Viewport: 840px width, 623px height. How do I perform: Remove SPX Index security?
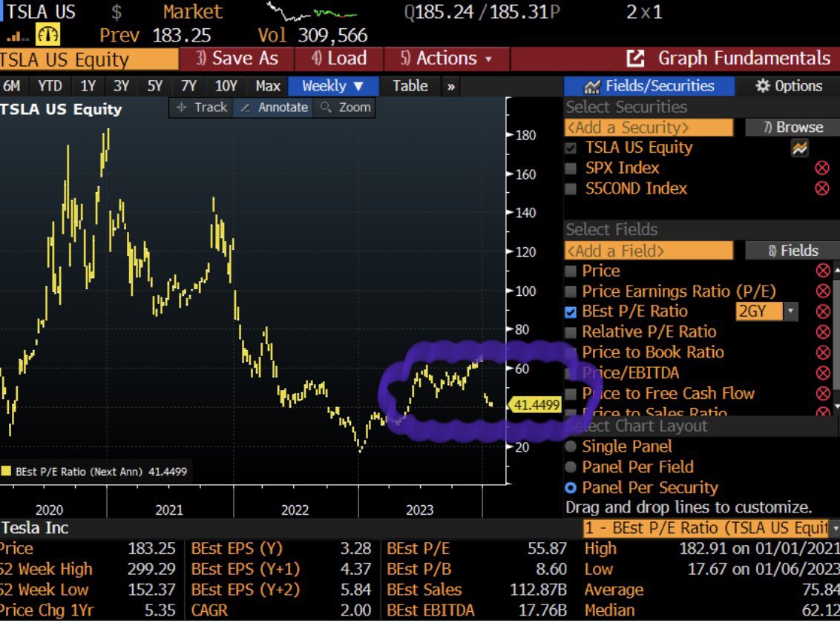[821, 168]
